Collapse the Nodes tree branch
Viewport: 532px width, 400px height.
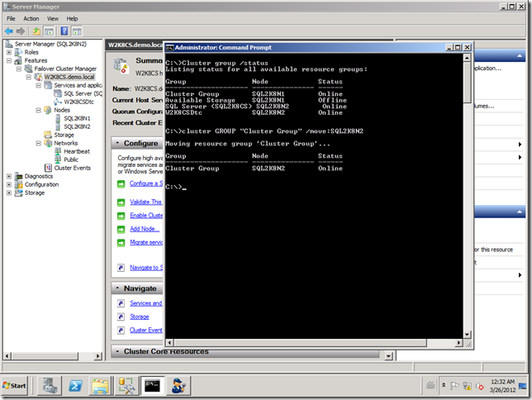pos(39,110)
